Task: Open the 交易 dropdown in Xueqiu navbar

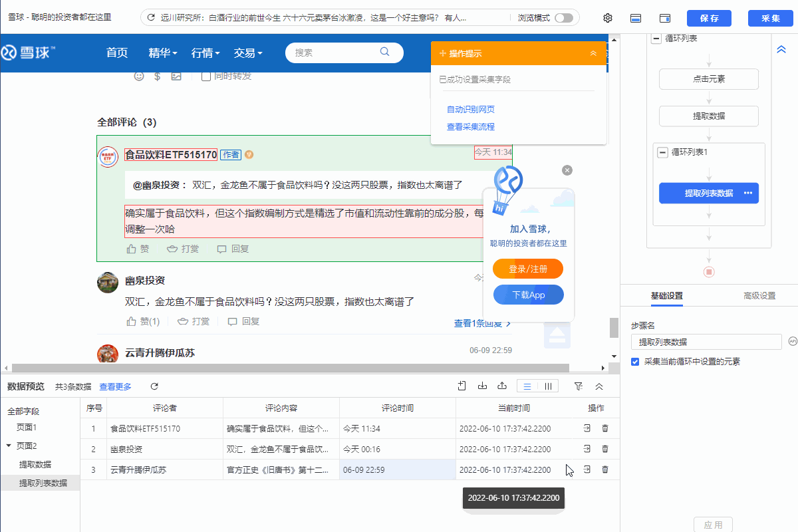Action: tap(248, 53)
